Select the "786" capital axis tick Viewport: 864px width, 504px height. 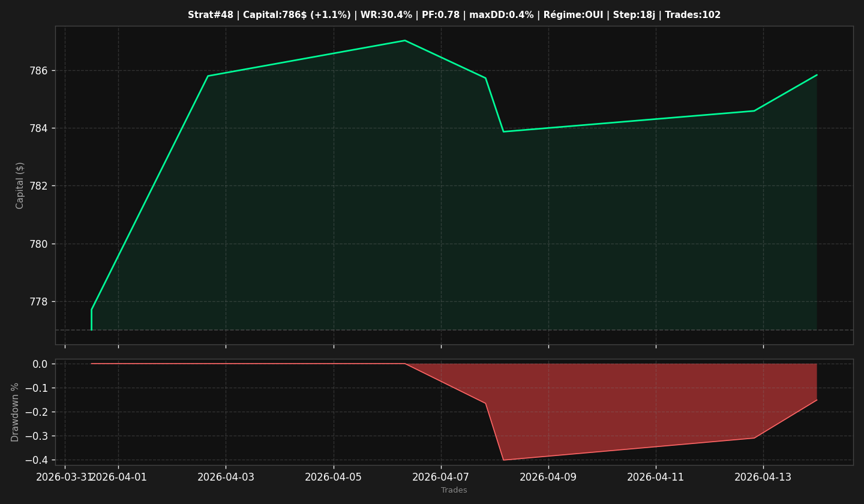[x=39, y=71]
